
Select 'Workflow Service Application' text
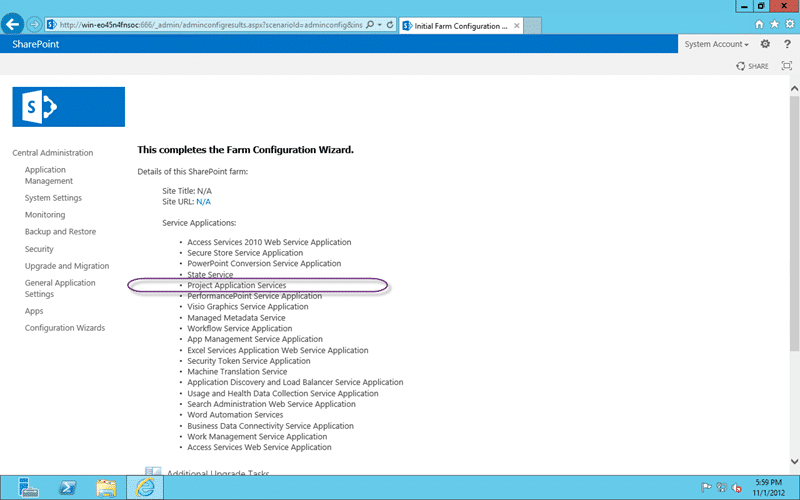[x=239, y=329]
